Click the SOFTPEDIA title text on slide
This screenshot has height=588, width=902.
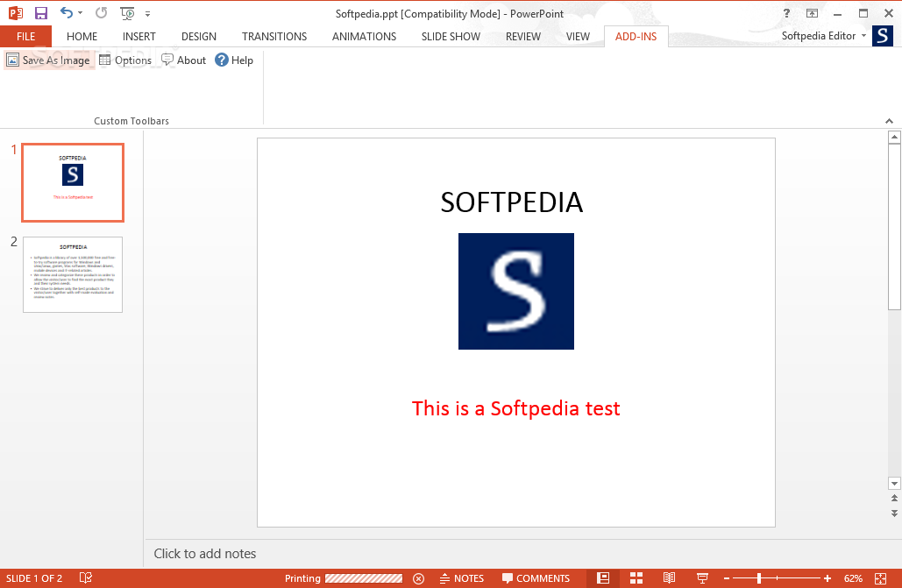(x=511, y=202)
